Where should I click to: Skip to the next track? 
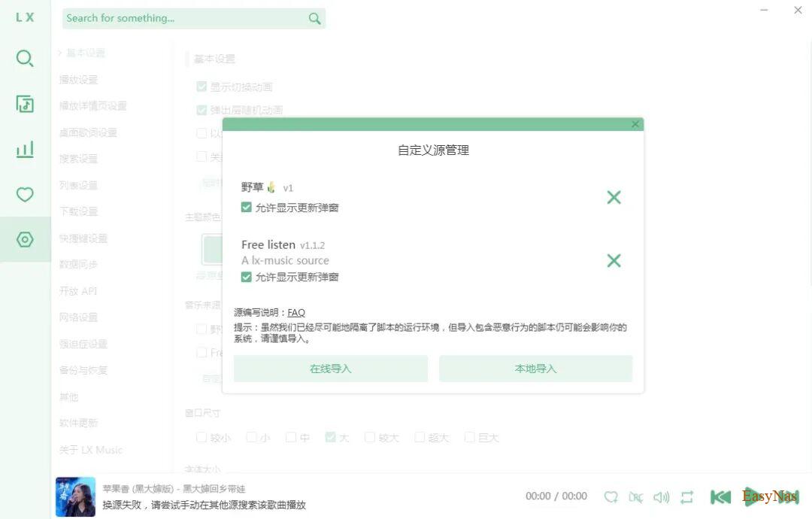click(x=789, y=497)
